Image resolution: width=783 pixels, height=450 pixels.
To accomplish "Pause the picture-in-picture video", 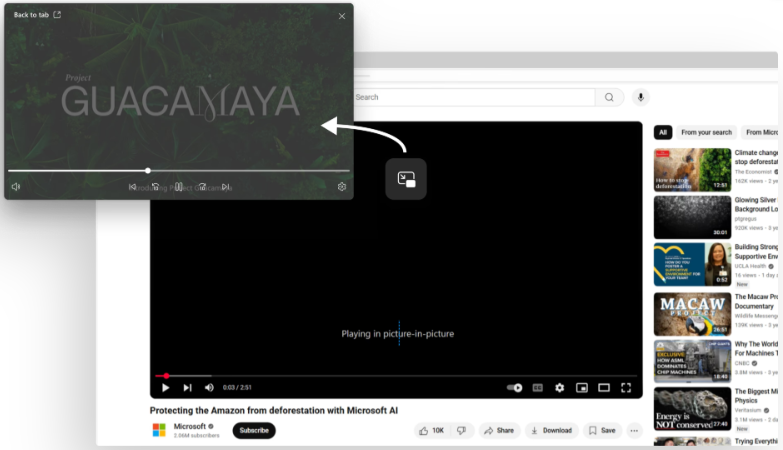I will click(178, 187).
